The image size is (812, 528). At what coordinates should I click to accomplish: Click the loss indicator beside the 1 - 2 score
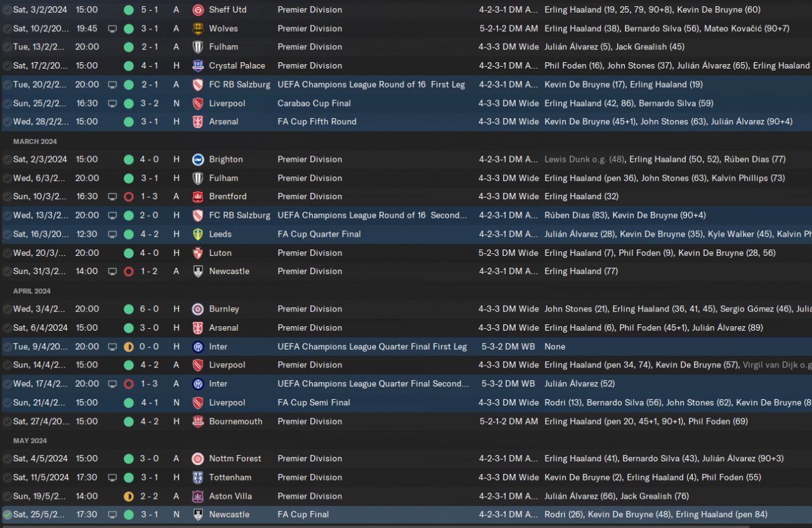[x=129, y=272]
